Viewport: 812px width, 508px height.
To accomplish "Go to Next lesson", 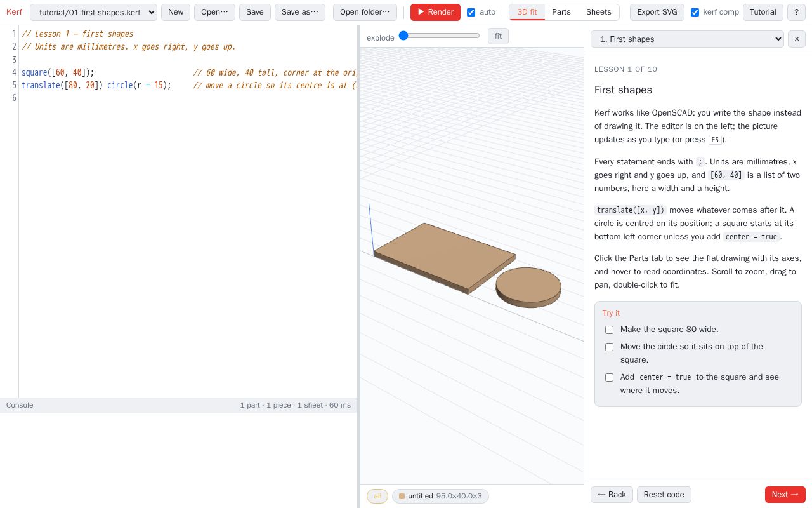I will [785, 495].
